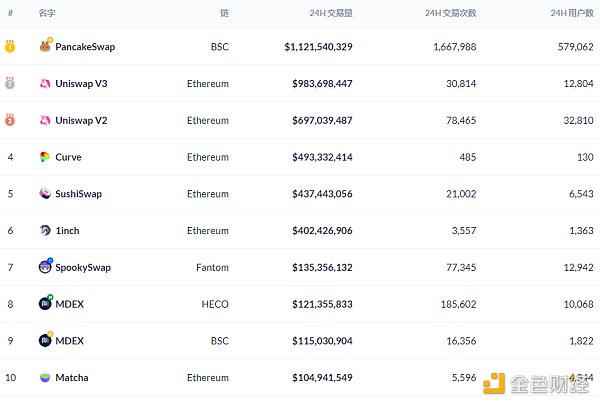Image resolution: width=600 pixels, height=405 pixels.
Task: Click the Curve rainbow icon
Action: (45, 157)
